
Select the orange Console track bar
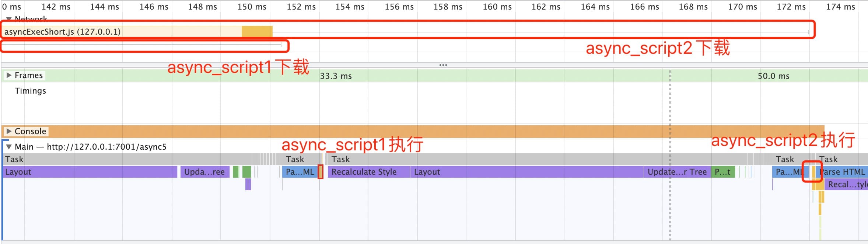tap(413, 131)
